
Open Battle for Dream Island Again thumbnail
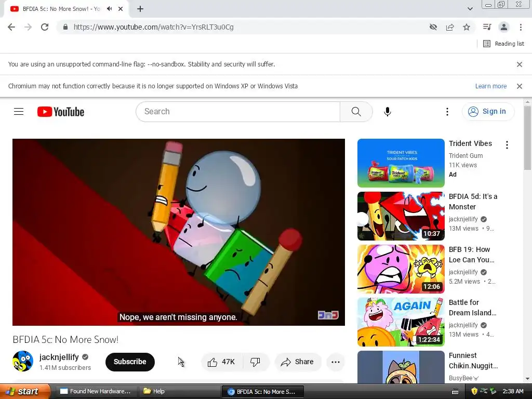(401, 322)
